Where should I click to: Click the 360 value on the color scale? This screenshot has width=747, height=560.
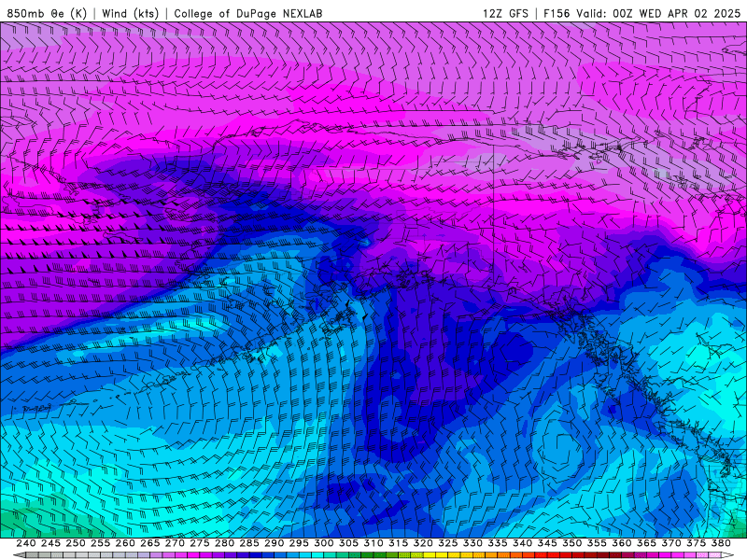621,543
